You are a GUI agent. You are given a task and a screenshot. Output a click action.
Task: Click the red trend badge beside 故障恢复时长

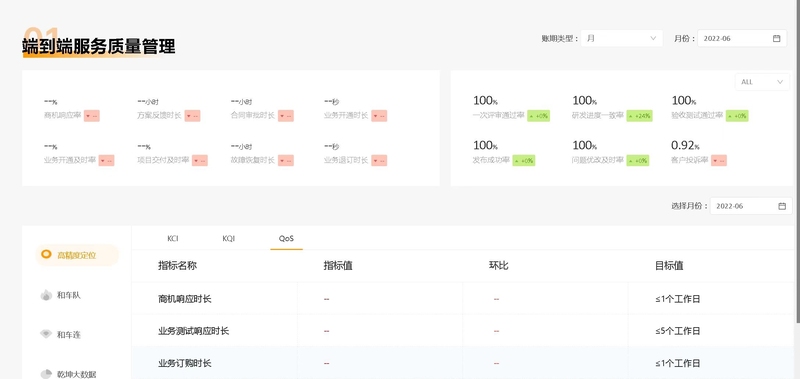(286, 160)
